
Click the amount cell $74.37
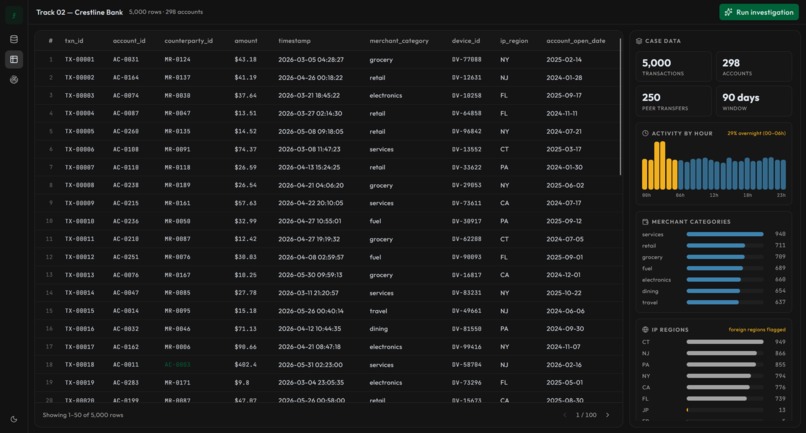(245, 150)
